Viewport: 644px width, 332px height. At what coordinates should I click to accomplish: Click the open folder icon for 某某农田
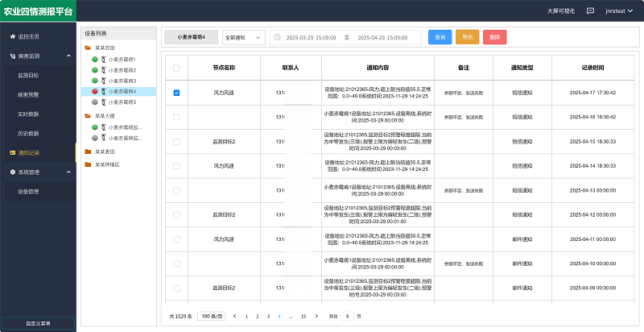88,49
